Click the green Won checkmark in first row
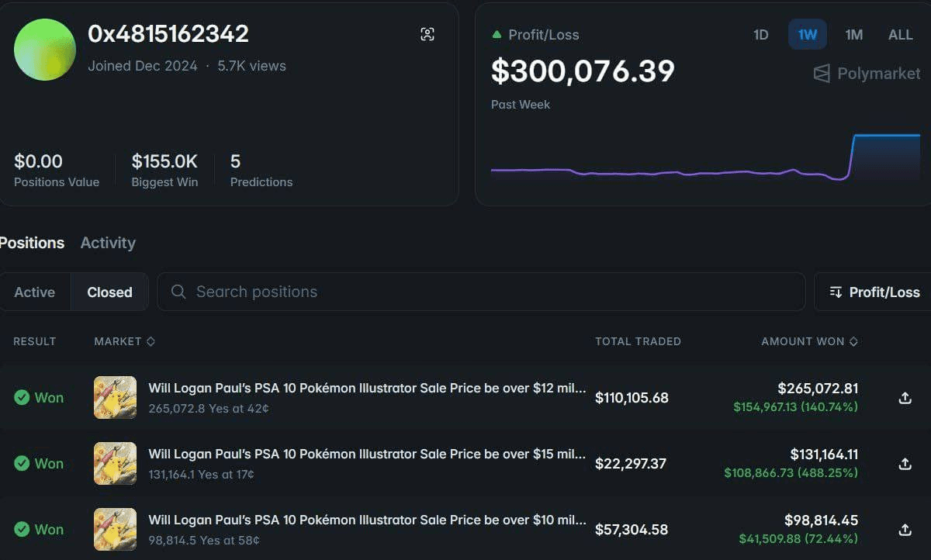This screenshot has height=560, width=931. coord(22,398)
